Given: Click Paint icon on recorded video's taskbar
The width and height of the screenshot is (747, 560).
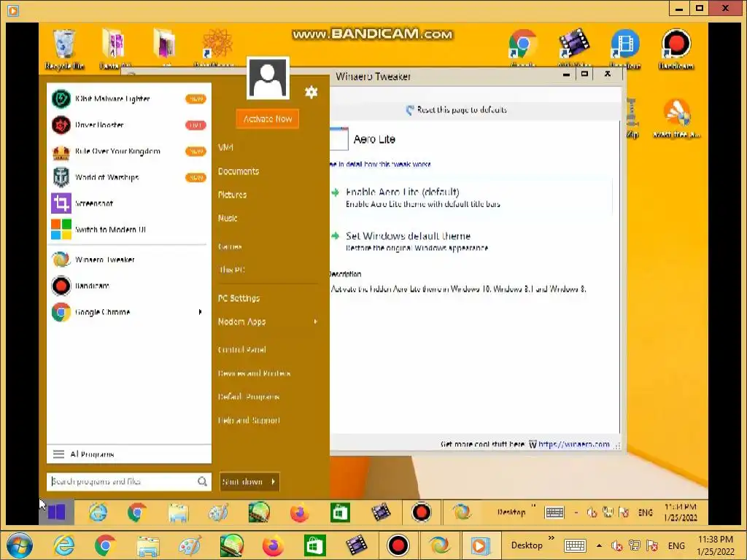Looking at the screenshot, I should click(218, 513).
